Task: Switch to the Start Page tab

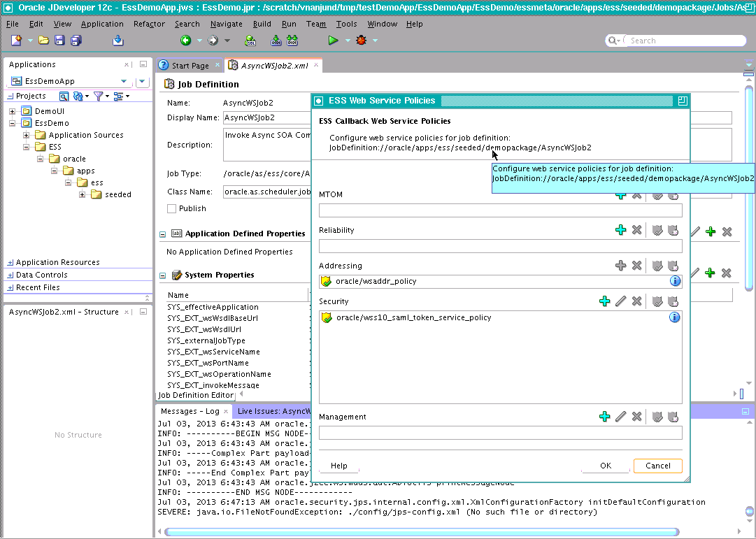Action: (190, 66)
